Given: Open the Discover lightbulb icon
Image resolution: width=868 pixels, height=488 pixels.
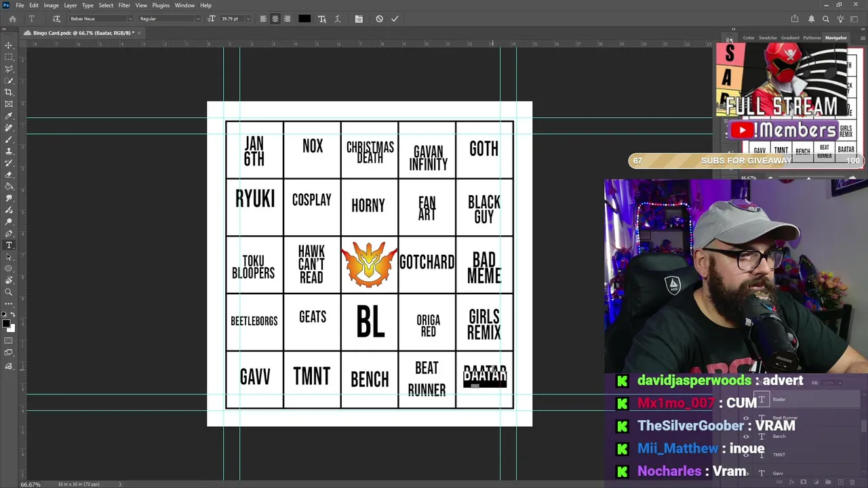Looking at the screenshot, I should click(x=841, y=19).
